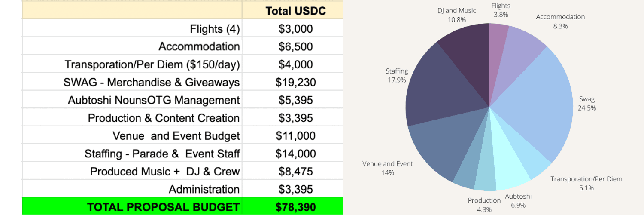Click the Production 4.3% chart label
This screenshot has height=215, width=644.
(x=484, y=205)
